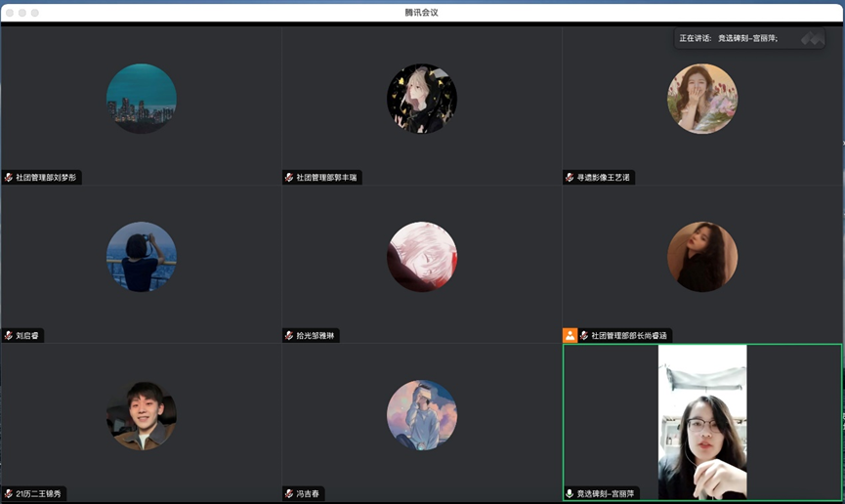The height and width of the screenshot is (504, 845).
Task: Click muted mic icon next to 社团管理部刘梦彤
Action: (9, 178)
